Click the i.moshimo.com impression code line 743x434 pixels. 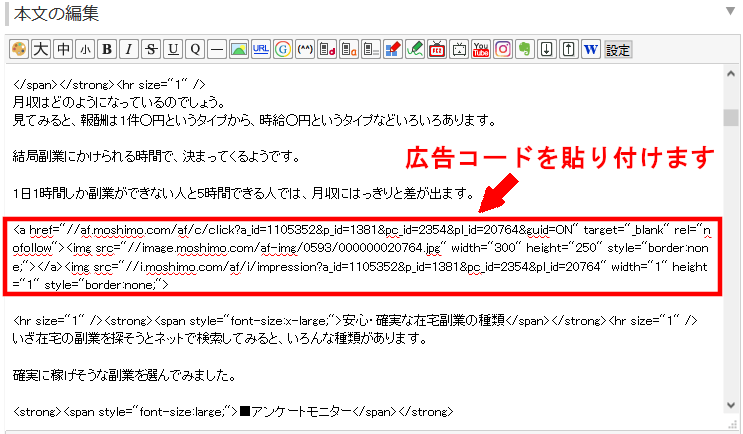(362, 267)
